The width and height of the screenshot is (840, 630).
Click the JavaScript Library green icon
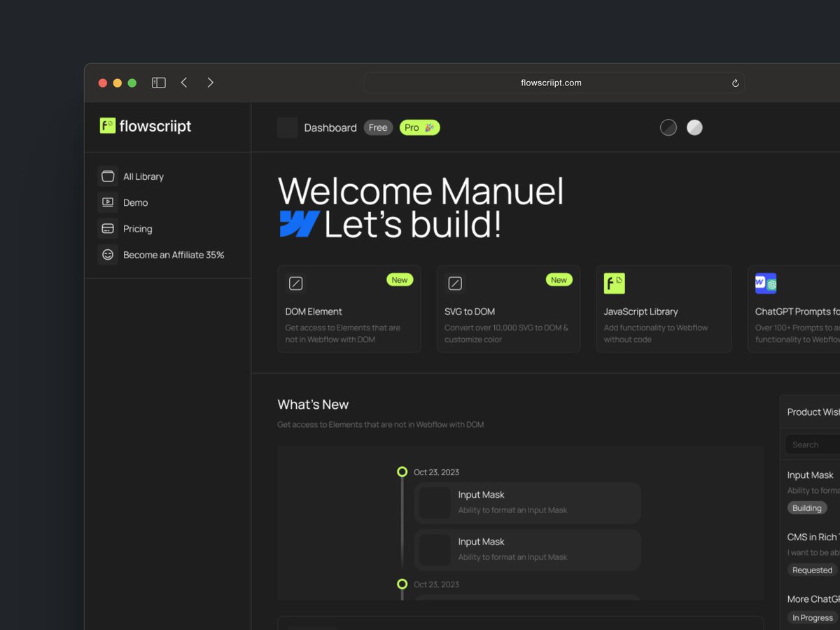[x=615, y=283]
